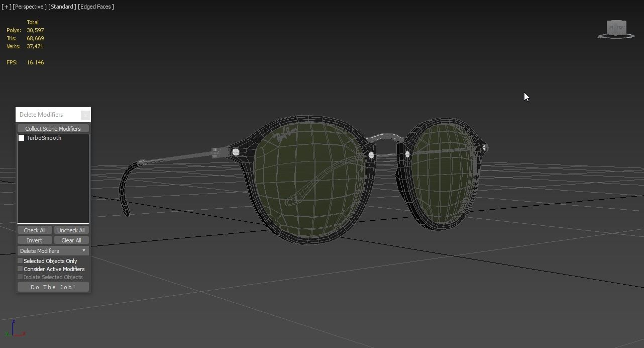The height and width of the screenshot is (348, 644).
Task: Click the Polys count 30,597
Action: tap(35, 30)
